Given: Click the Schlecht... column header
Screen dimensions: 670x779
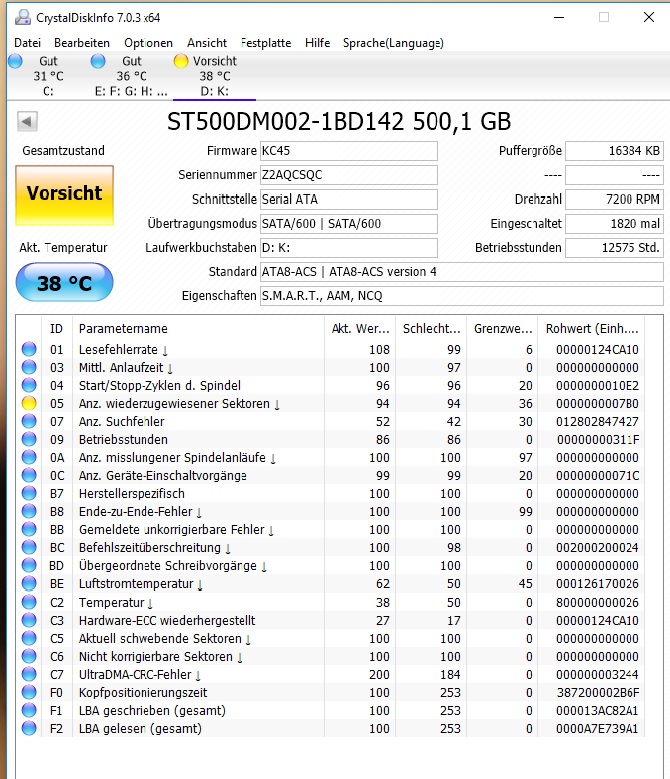Looking at the screenshot, I should 431,328.
